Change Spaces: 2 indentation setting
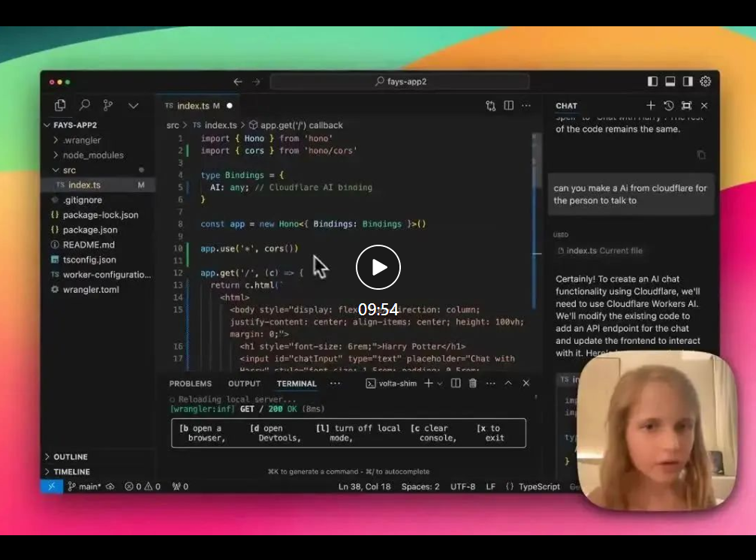 (420, 486)
